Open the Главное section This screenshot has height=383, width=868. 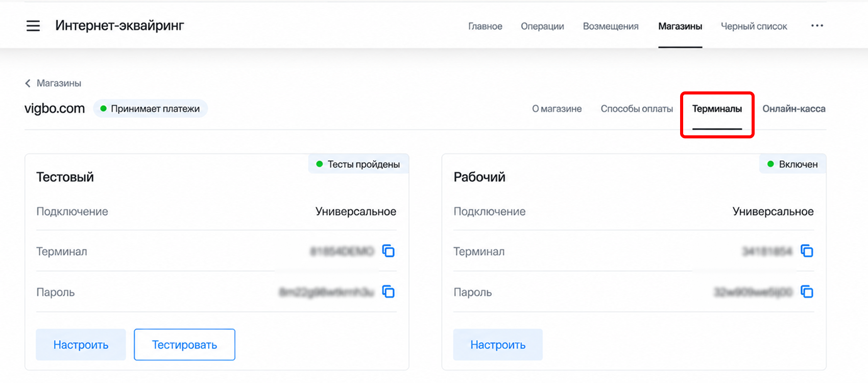485,26
